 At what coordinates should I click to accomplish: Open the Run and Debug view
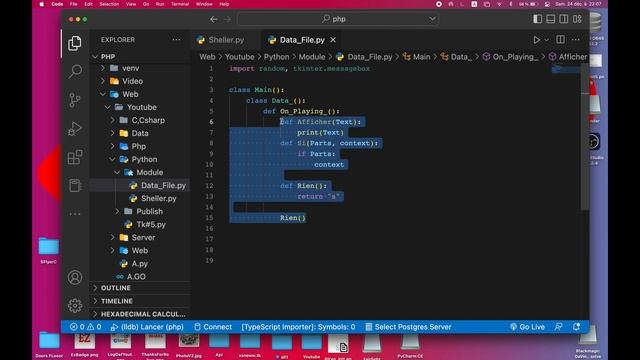[75, 128]
